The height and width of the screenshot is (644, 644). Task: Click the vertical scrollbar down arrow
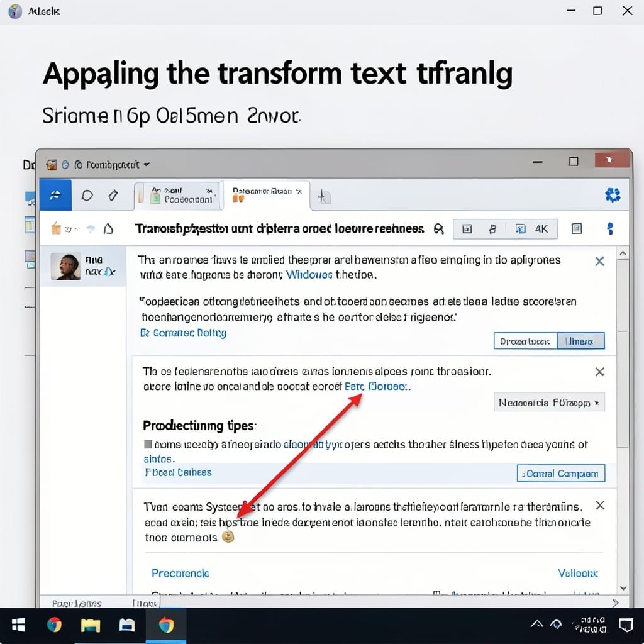(623, 589)
